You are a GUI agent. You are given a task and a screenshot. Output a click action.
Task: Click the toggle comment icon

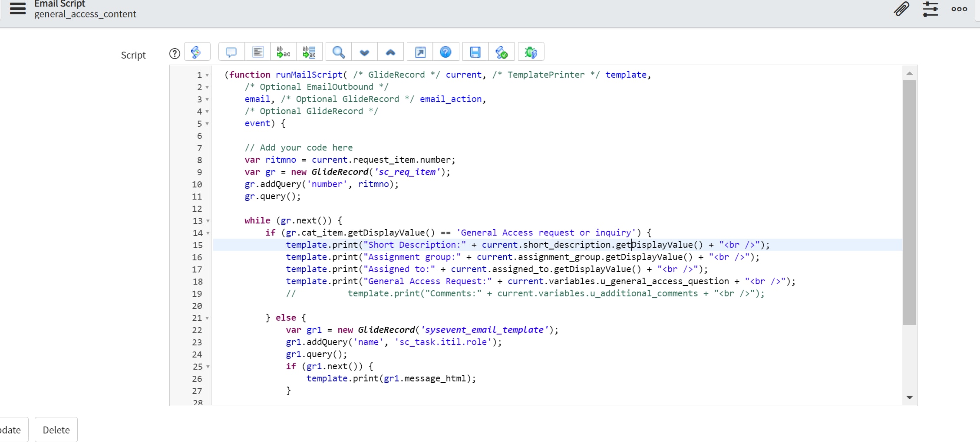pyautogui.click(x=231, y=53)
